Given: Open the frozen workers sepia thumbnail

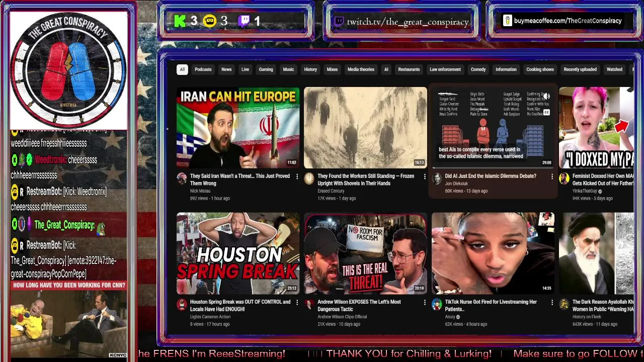Looking at the screenshot, I should [x=365, y=128].
